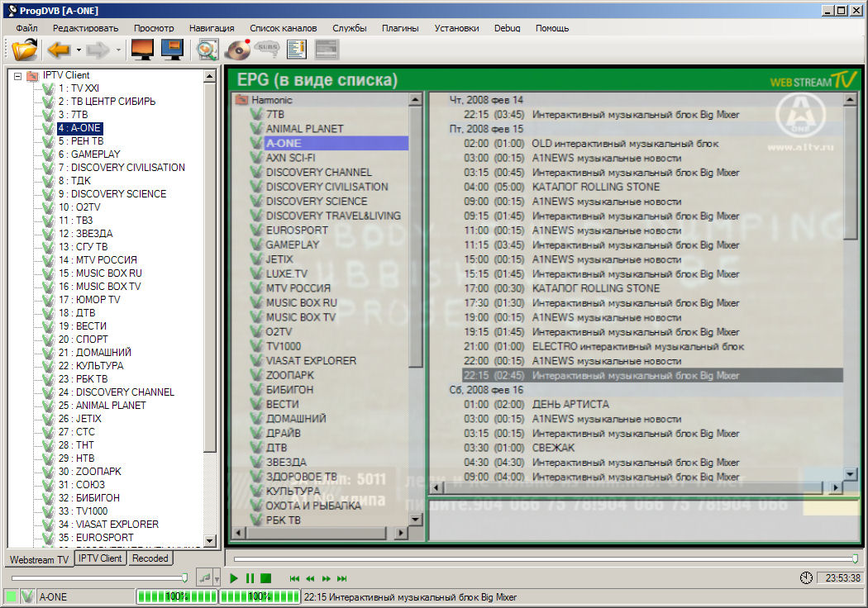This screenshot has height=608, width=868.
Task: Open the audio track dropdown arrow
Action: [x=217, y=579]
